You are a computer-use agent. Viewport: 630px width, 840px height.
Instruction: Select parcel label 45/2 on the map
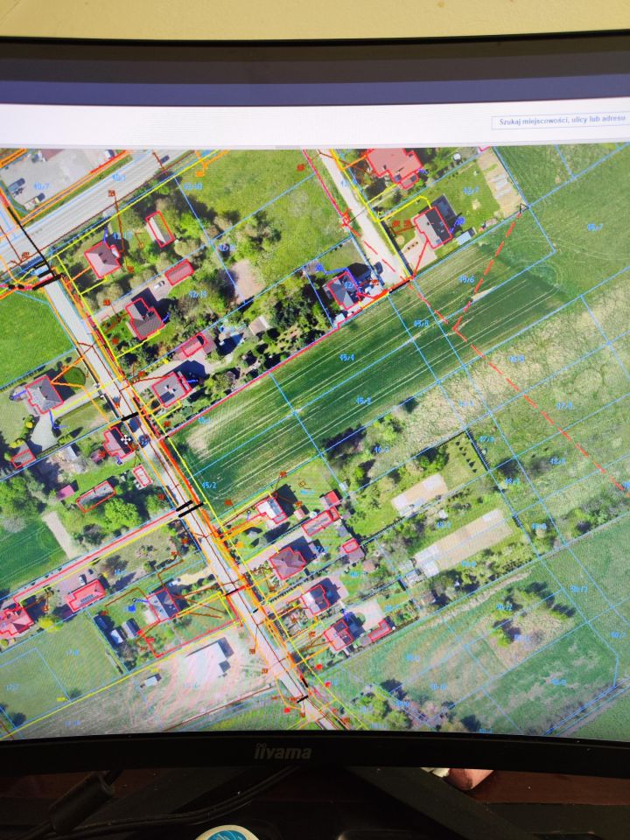pyautogui.click(x=209, y=485)
